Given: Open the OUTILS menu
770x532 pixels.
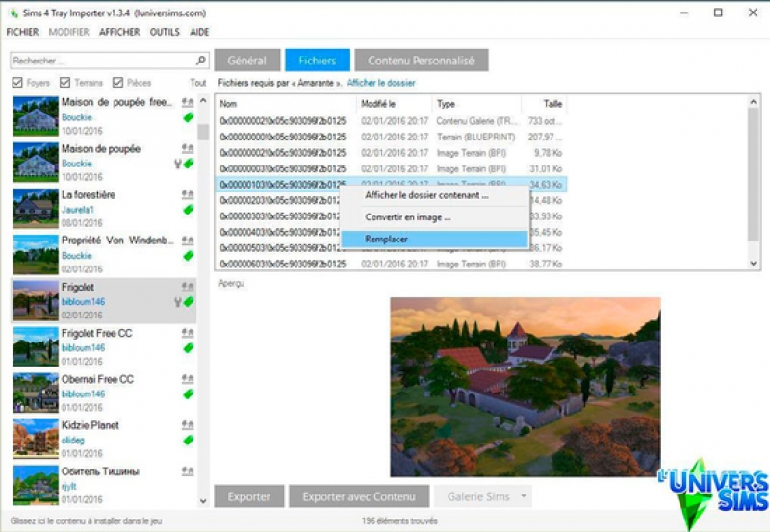Looking at the screenshot, I should coord(165,32).
